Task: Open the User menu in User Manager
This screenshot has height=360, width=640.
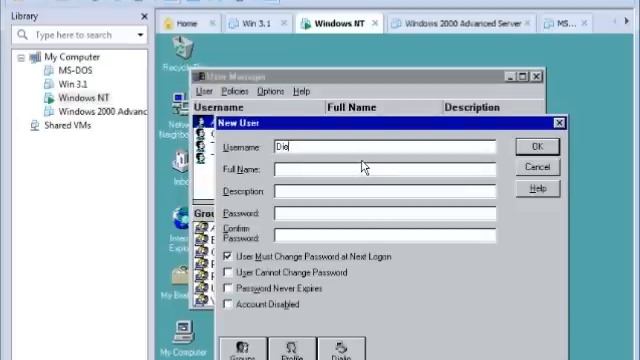Action: click(x=204, y=91)
